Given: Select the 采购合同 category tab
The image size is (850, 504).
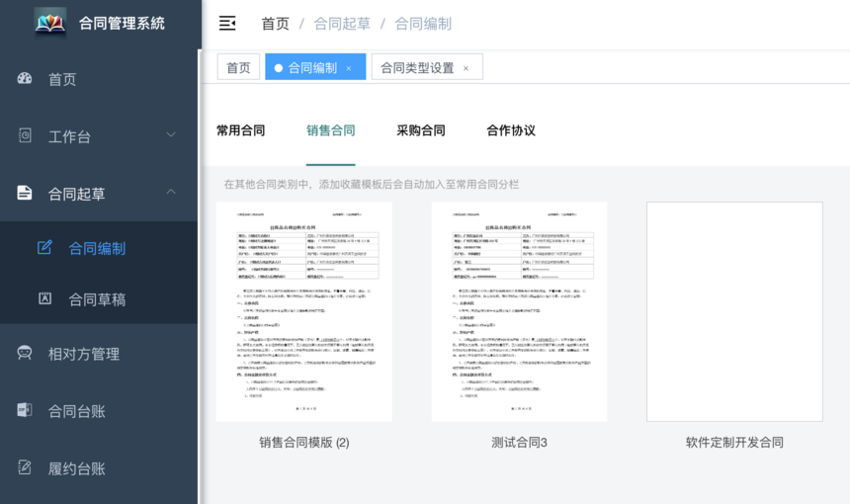Looking at the screenshot, I should coord(421,130).
